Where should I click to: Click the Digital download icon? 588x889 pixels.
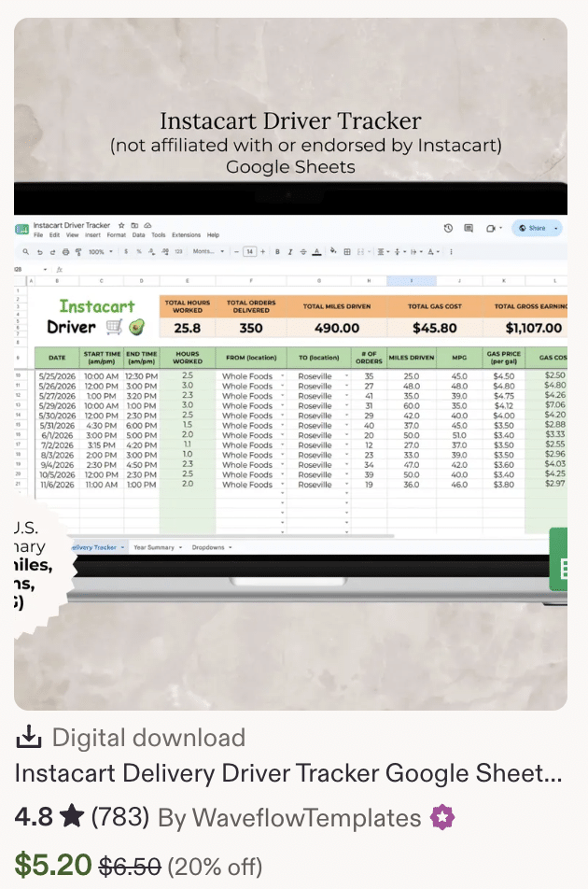(x=28, y=737)
